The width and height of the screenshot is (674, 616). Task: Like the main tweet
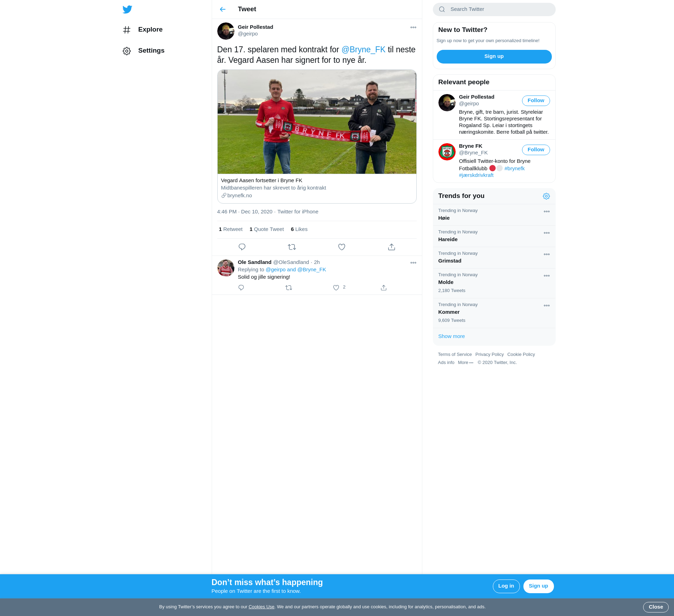[342, 247]
